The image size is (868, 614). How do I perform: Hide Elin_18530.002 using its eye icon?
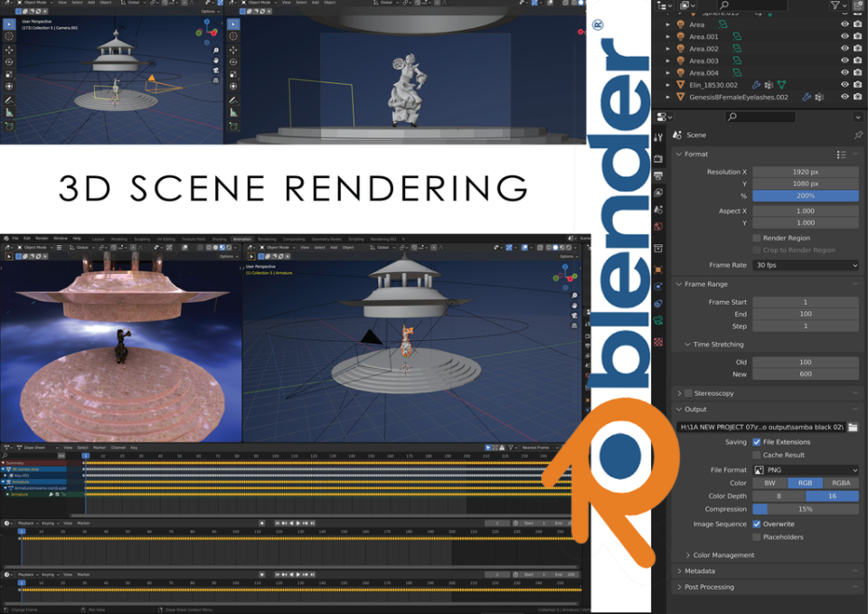(844, 84)
